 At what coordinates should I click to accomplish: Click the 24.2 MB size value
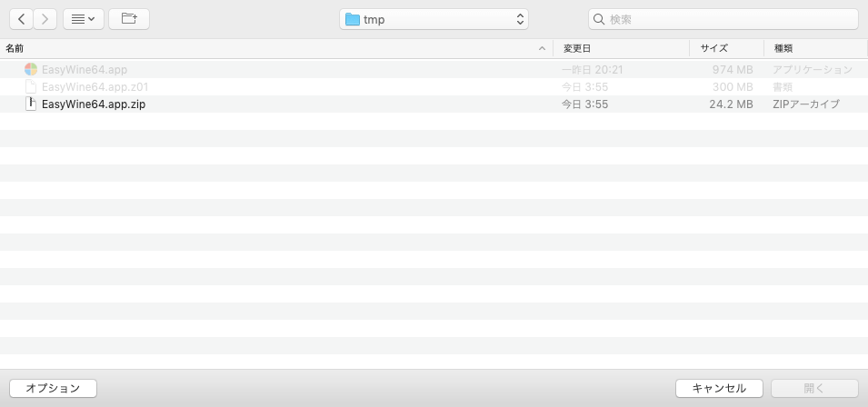click(731, 104)
